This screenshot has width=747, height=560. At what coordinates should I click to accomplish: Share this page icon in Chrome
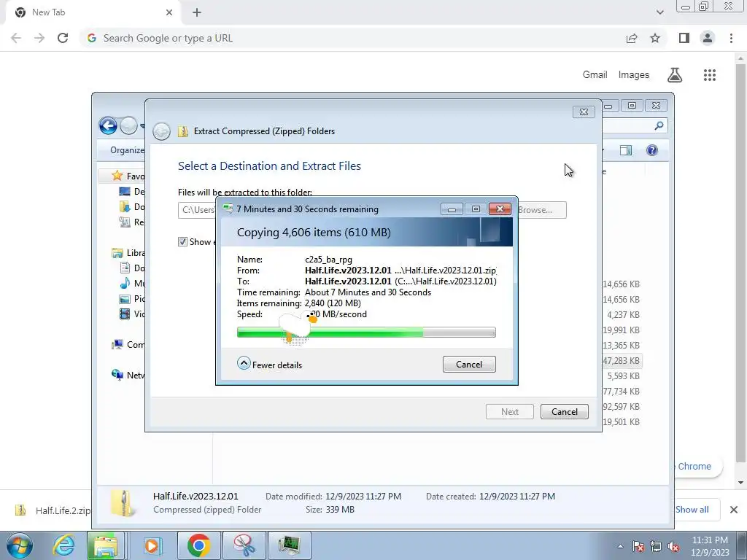point(632,38)
